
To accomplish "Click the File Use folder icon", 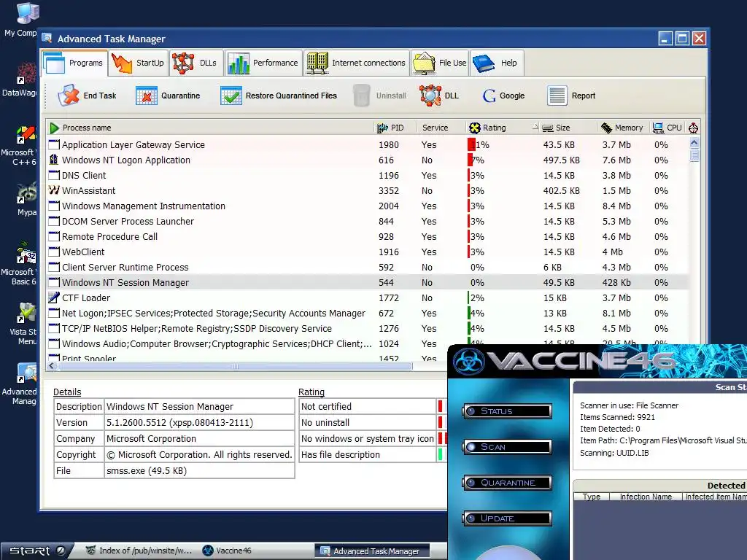I will pyautogui.click(x=424, y=63).
